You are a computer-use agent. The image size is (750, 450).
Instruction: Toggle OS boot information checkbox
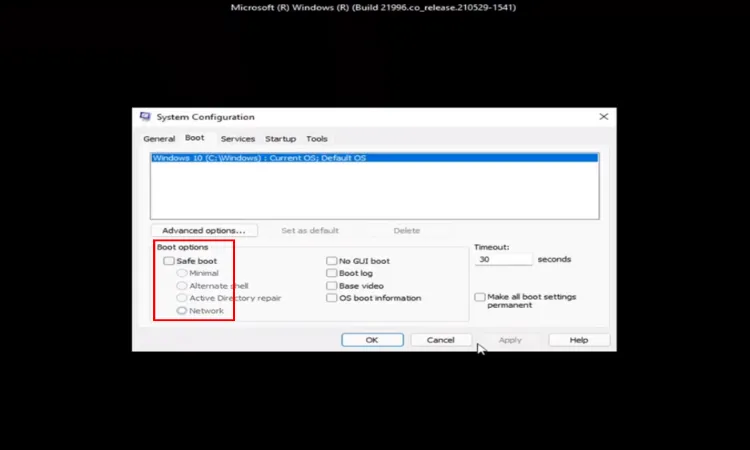click(331, 298)
